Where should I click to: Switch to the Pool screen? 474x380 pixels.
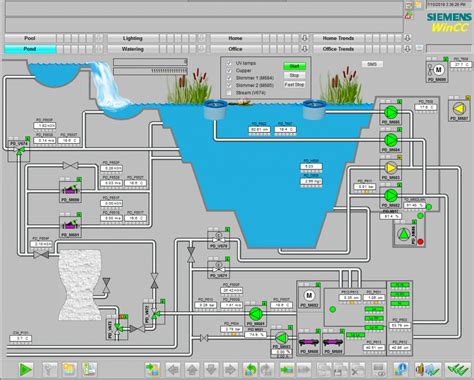[30, 38]
